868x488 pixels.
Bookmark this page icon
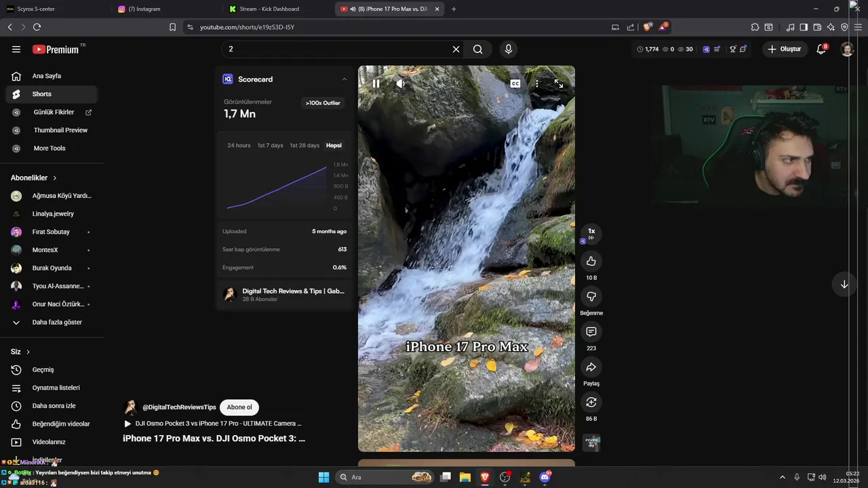(172, 27)
